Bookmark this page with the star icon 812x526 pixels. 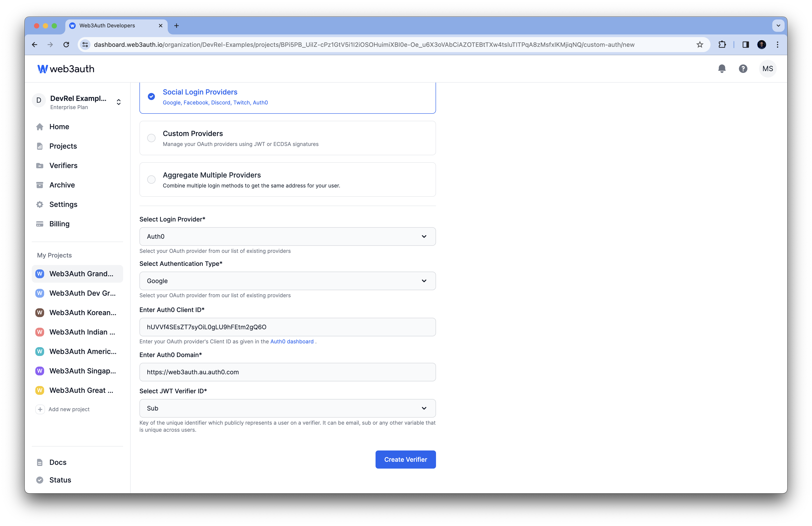click(x=700, y=45)
